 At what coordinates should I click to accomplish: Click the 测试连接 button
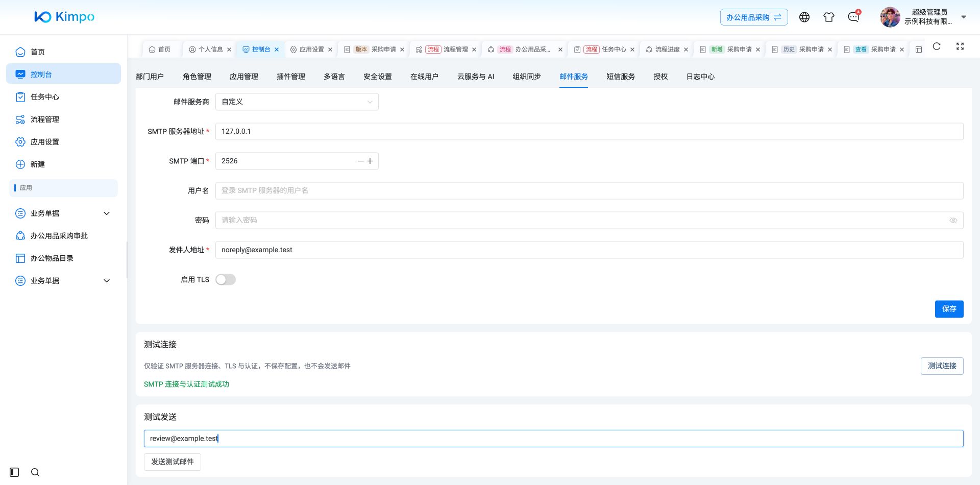coord(942,366)
